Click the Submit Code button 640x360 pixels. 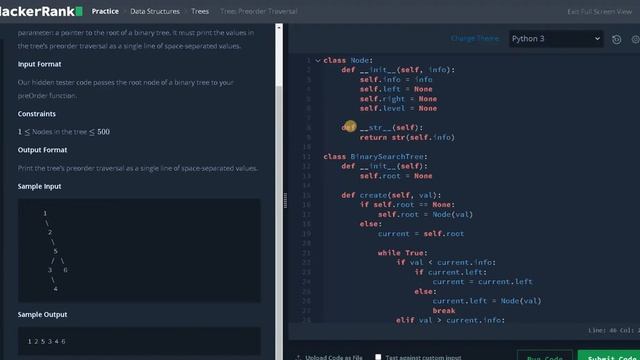click(x=609, y=356)
